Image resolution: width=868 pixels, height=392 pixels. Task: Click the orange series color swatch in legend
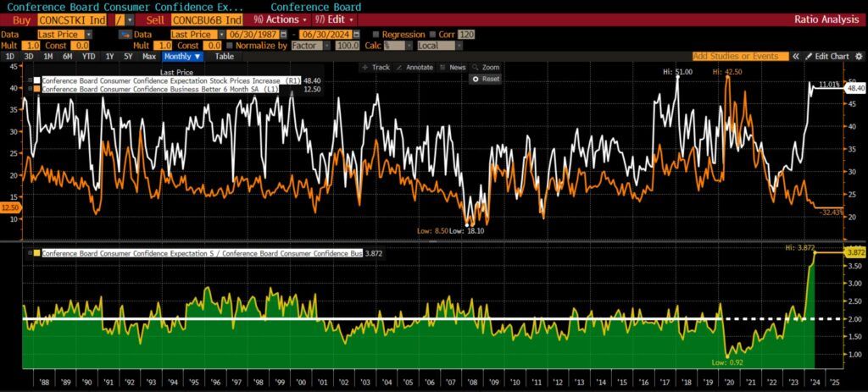(x=38, y=89)
